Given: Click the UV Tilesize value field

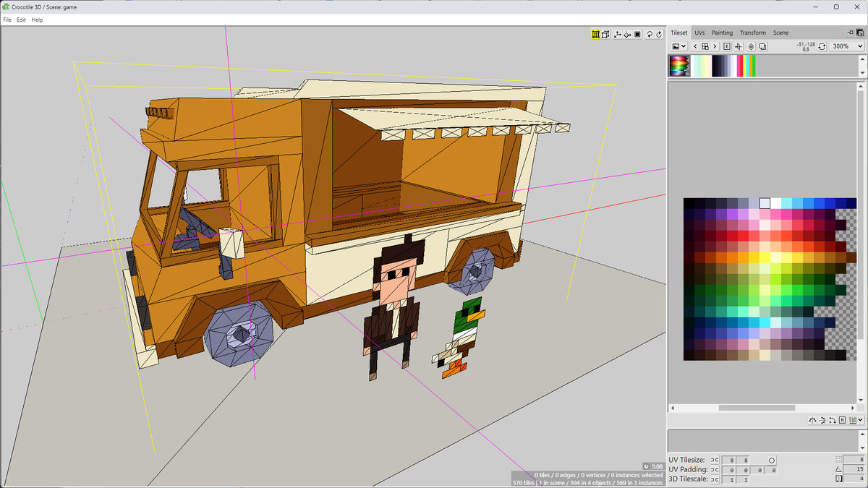Looking at the screenshot, I should pos(732,460).
